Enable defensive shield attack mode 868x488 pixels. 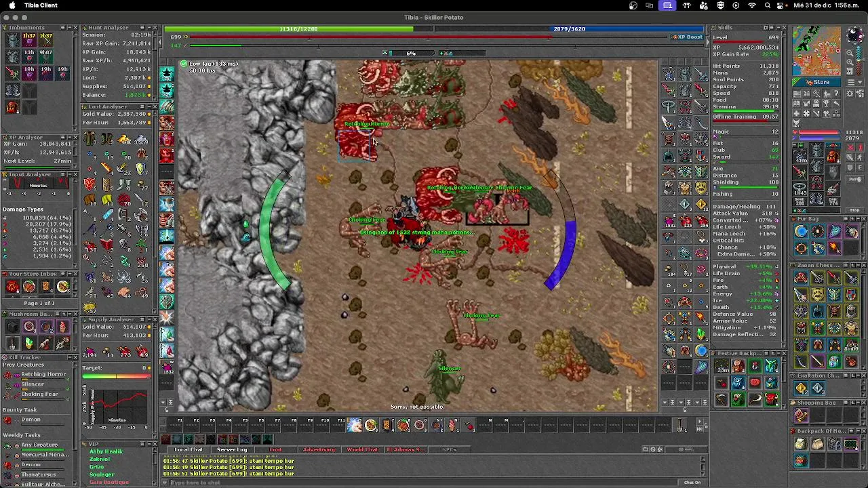pos(850,167)
